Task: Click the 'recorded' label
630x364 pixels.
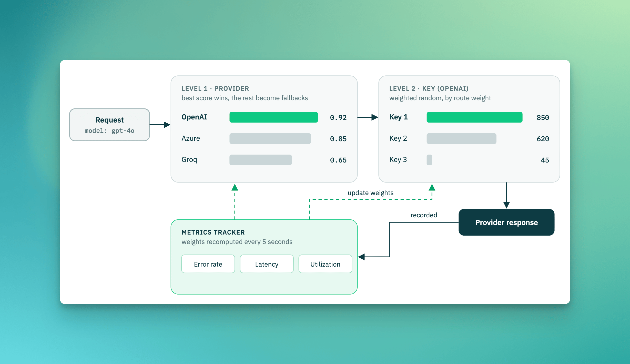Action: pos(424,215)
